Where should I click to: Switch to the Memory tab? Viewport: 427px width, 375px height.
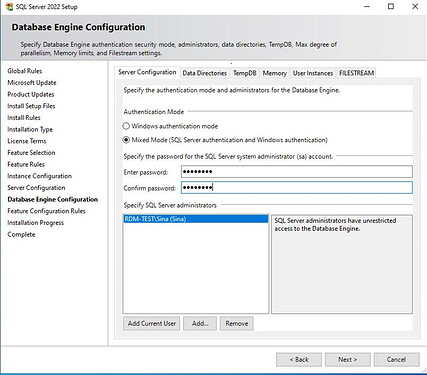275,73
